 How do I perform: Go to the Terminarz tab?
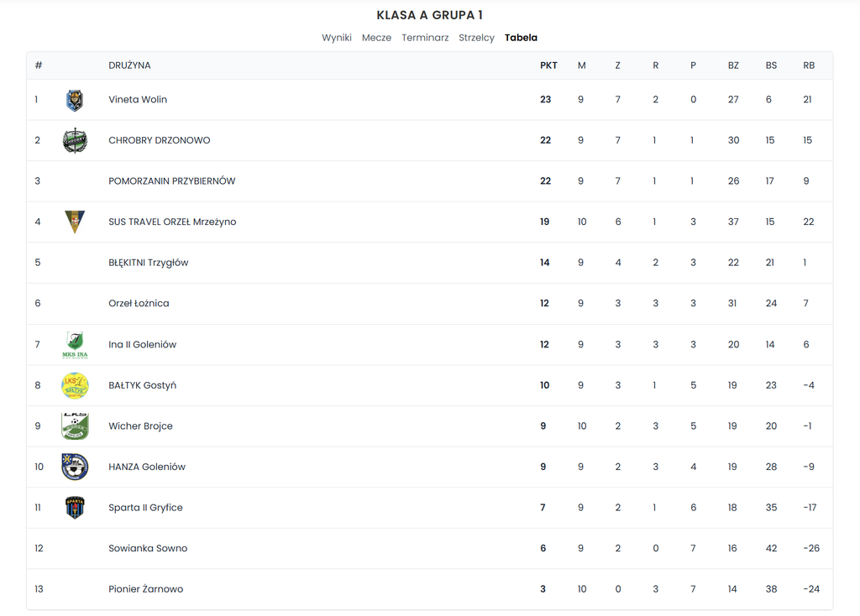[425, 38]
